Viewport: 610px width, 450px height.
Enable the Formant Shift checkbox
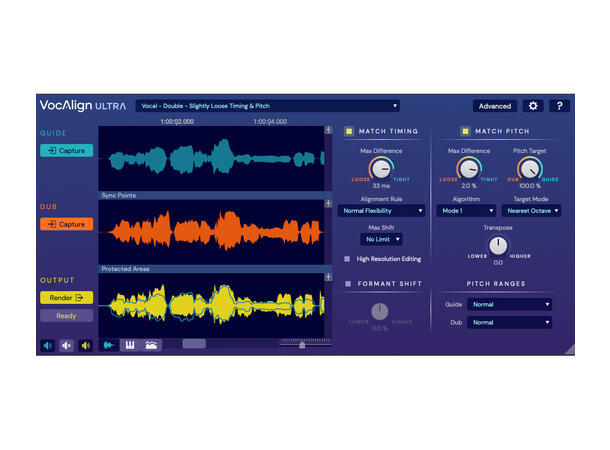click(348, 284)
